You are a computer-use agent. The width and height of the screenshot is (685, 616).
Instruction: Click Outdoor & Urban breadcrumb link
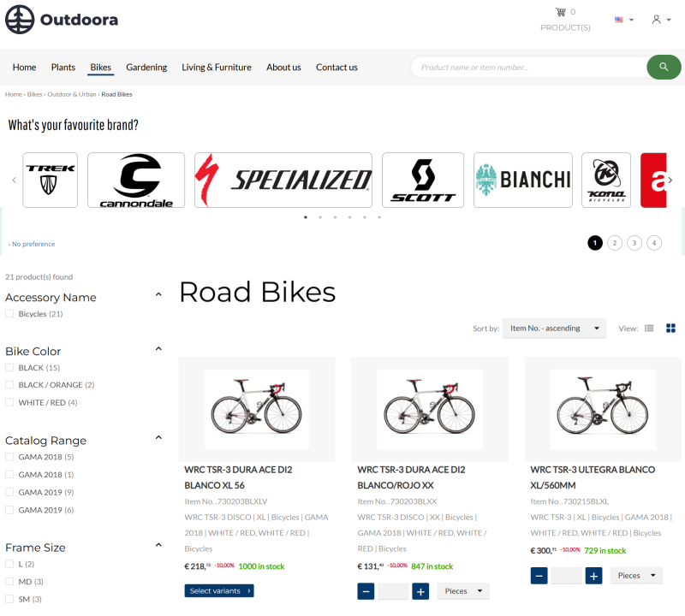pyautogui.click(x=72, y=94)
